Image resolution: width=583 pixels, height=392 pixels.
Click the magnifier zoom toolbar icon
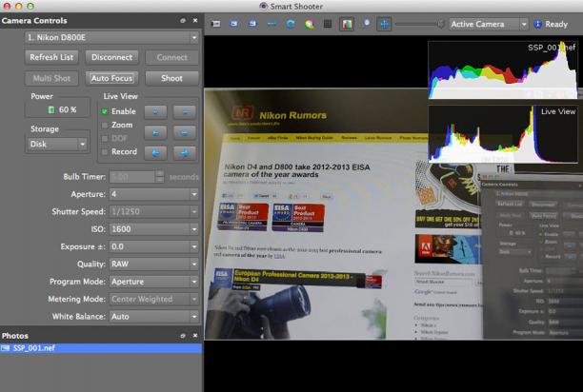pyautogui.click(x=366, y=24)
